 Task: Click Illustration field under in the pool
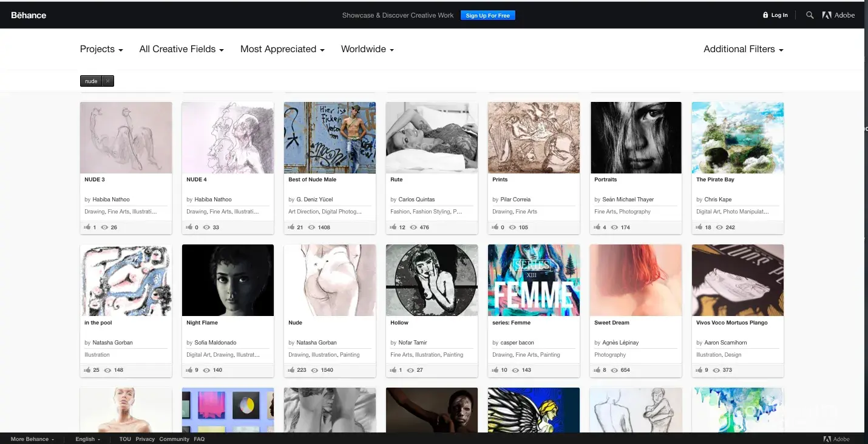point(97,355)
